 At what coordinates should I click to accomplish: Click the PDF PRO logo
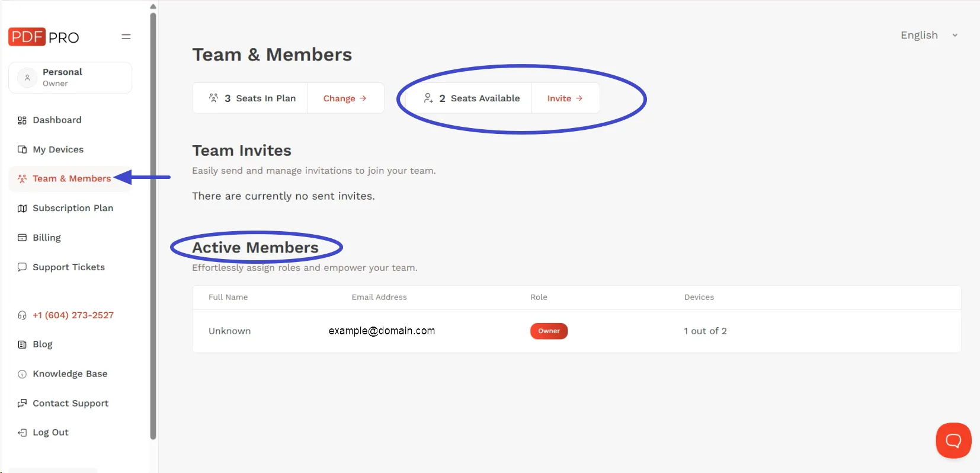[44, 37]
